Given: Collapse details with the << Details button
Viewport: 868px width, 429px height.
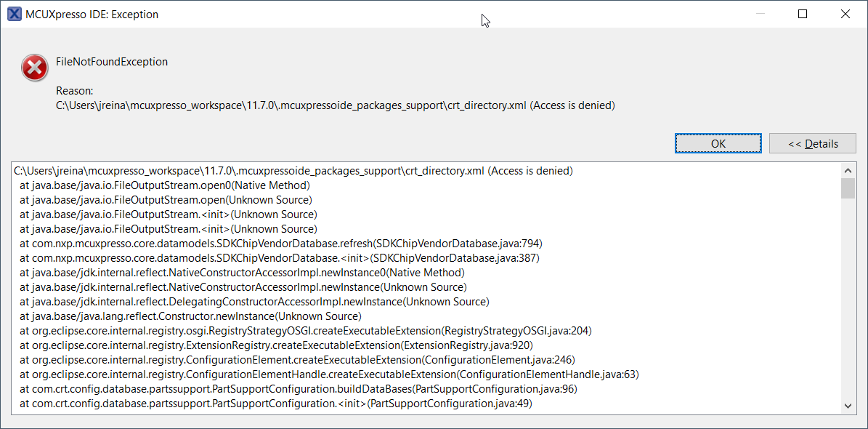Looking at the screenshot, I should pos(812,143).
